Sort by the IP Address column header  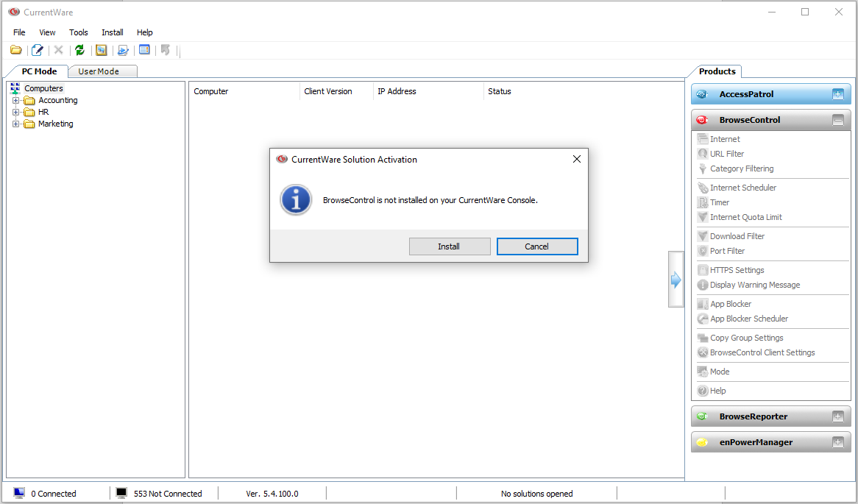pos(428,91)
